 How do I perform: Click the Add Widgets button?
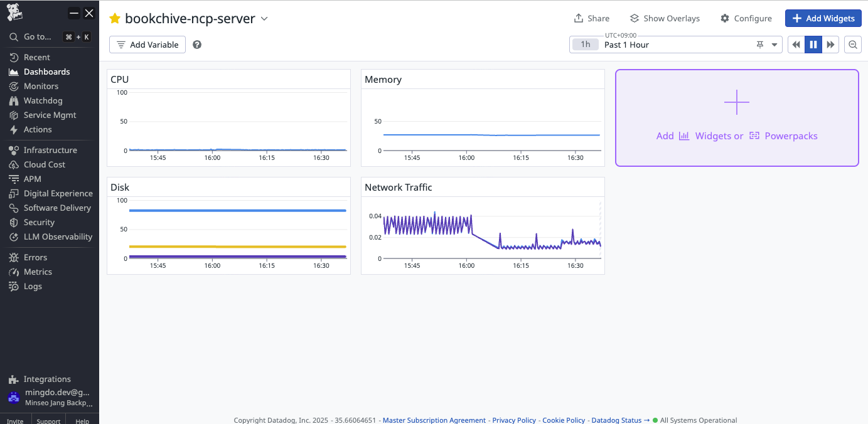[x=823, y=18]
